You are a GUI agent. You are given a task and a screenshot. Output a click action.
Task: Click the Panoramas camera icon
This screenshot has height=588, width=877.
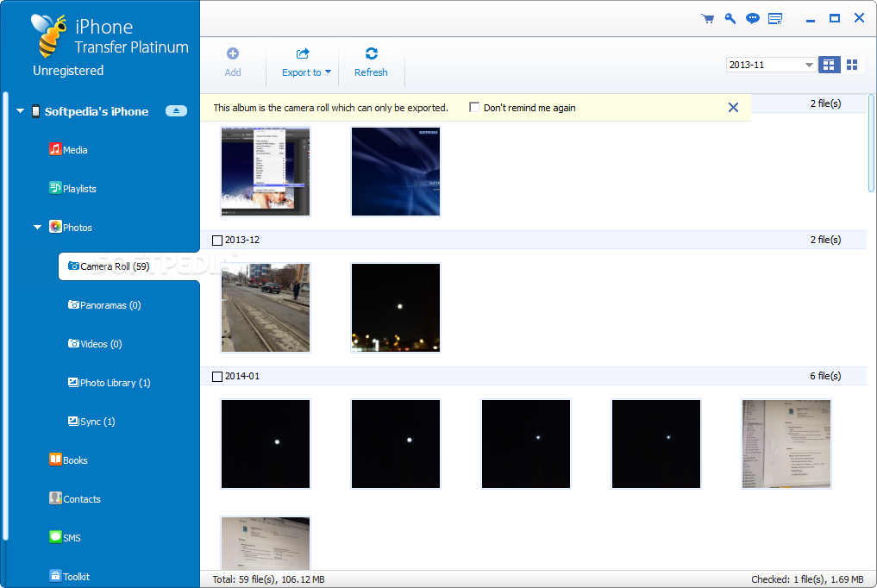tap(73, 304)
